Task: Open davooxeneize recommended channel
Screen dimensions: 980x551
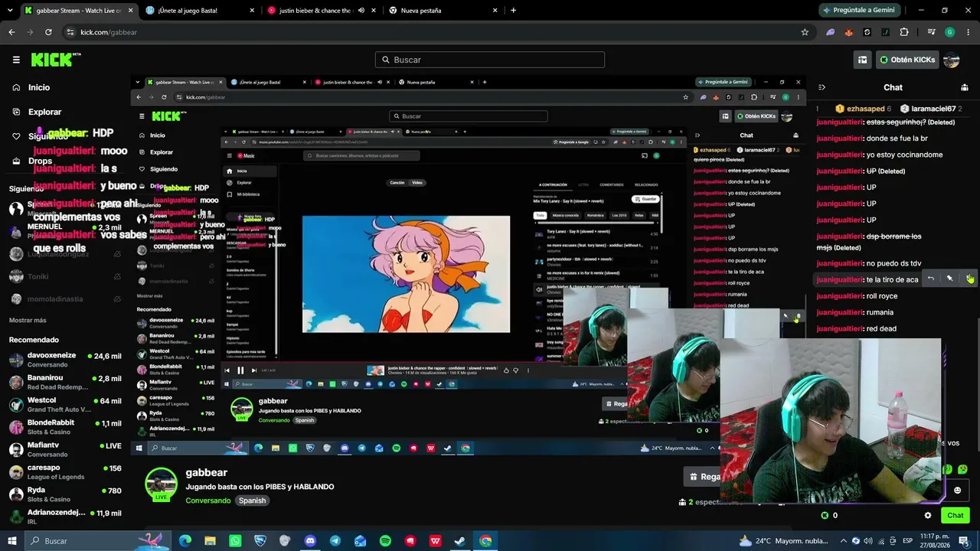Action: pos(65,360)
